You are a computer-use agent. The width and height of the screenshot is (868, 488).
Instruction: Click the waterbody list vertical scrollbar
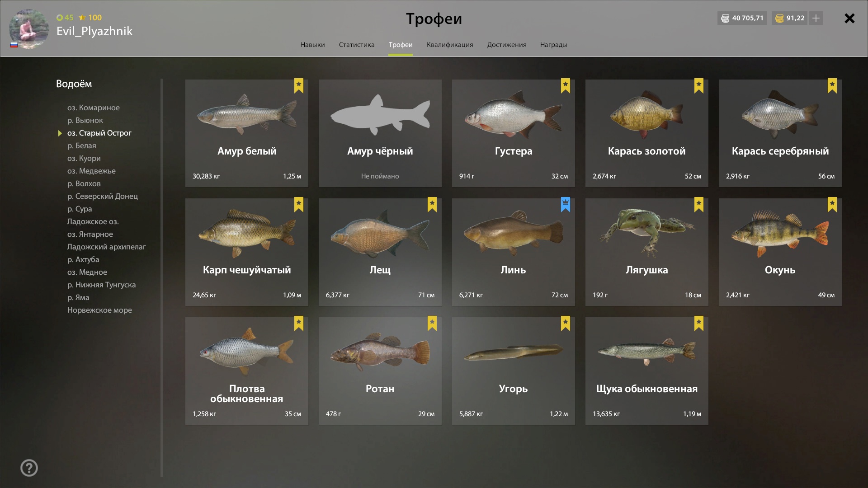click(161, 278)
